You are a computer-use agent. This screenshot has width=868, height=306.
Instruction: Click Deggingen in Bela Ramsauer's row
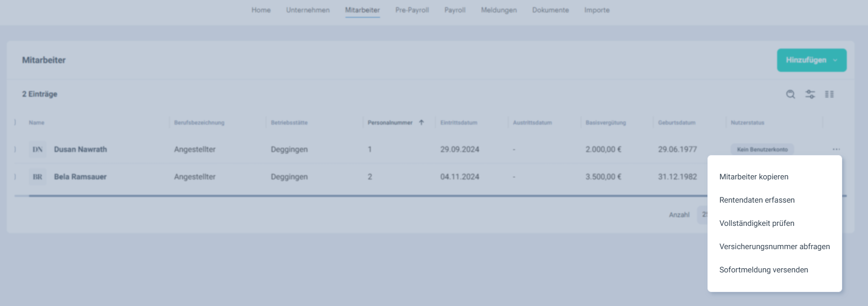point(289,177)
